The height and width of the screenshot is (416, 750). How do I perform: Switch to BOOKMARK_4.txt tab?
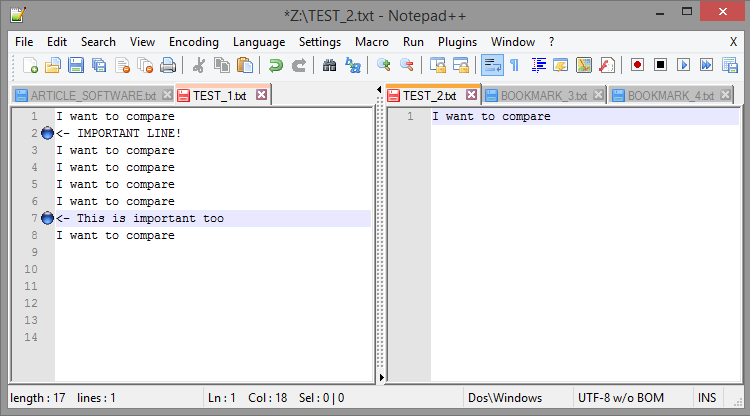coord(671,96)
